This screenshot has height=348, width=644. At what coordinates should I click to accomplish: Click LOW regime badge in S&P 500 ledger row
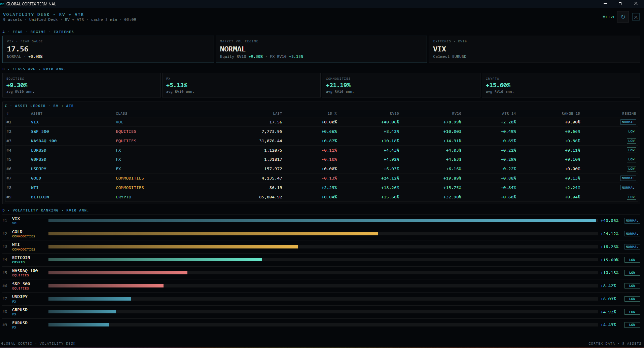(632, 131)
